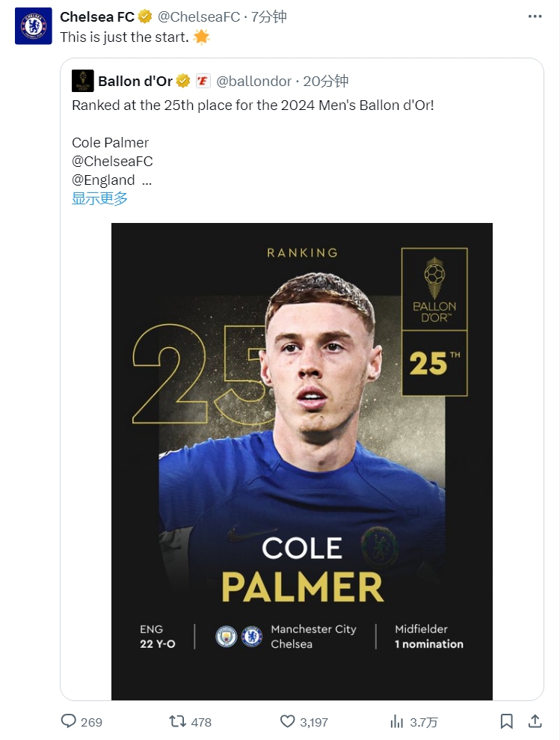Viewport: 560px width, 740px height.
Task: Click the Ballon d'Or display name
Action: (x=135, y=81)
